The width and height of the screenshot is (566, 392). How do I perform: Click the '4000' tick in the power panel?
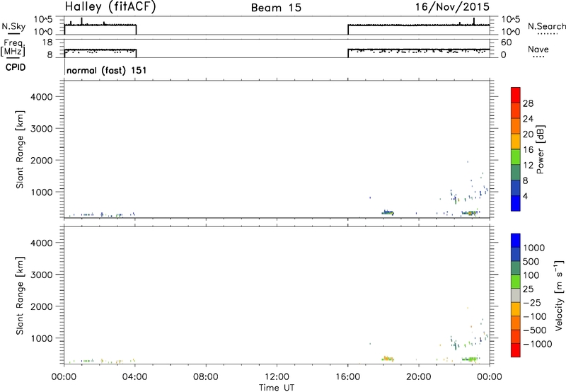tap(42, 97)
